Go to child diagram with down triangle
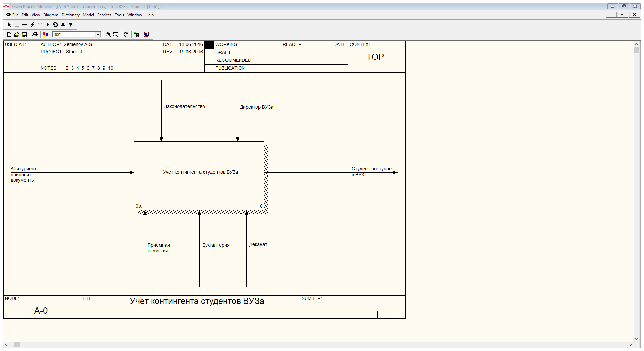This screenshot has height=351, width=644. [x=71, y=25]
